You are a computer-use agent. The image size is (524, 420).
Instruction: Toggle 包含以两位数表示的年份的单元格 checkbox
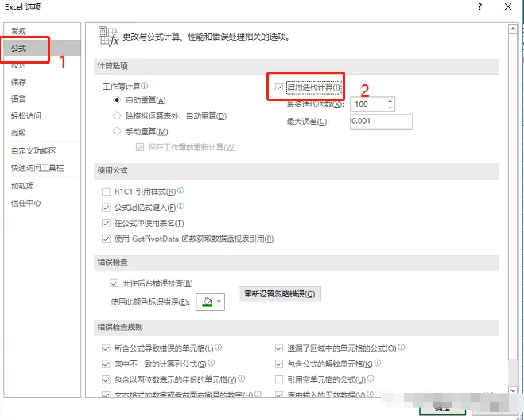tap(106, 379)
